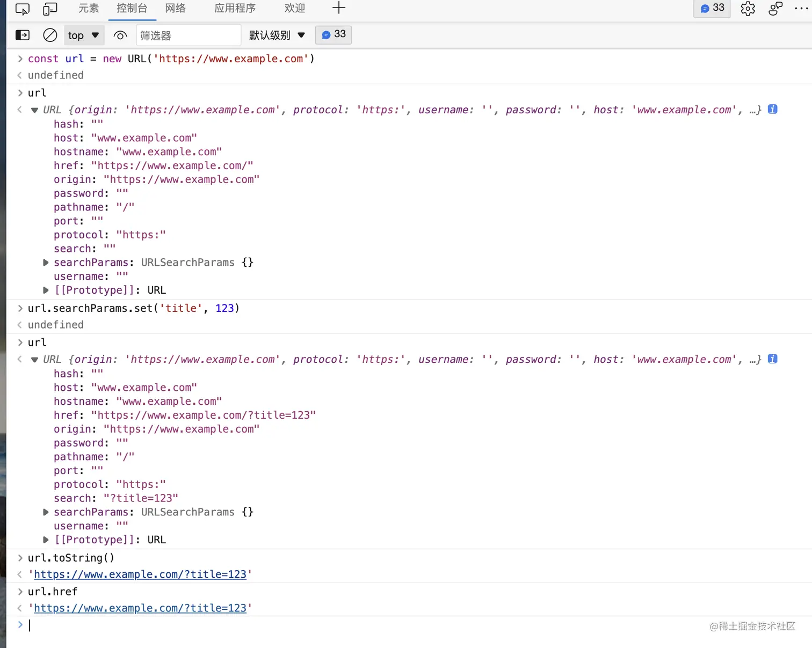Open the top context selector dropdown
Screen dimensions: 812x648
coord(84,35)
